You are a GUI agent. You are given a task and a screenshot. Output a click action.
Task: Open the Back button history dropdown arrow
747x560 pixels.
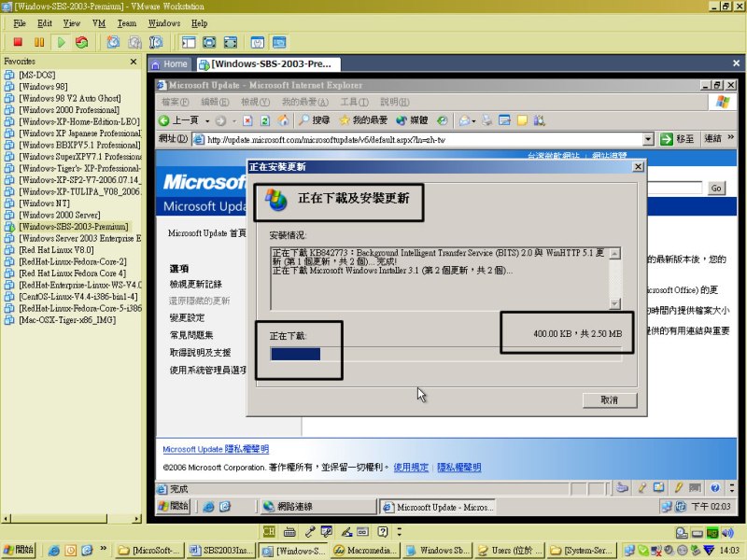[207, 121]
